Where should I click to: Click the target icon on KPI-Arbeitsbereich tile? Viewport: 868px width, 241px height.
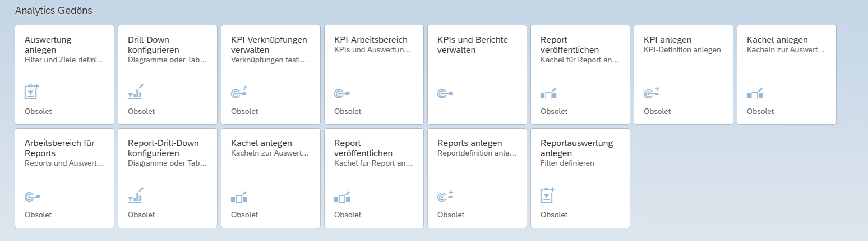pyautogui.click(x=341, y=93)
